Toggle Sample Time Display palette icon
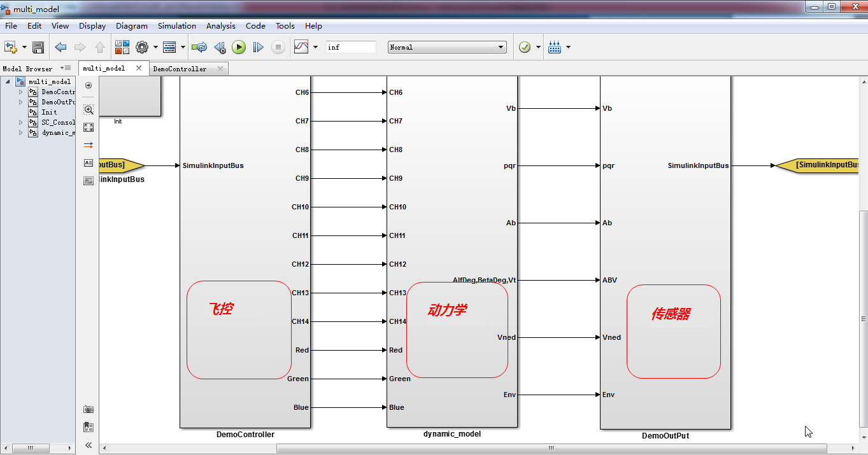The height and width of the screenshot is (455, 868). (x=89, y=145)
